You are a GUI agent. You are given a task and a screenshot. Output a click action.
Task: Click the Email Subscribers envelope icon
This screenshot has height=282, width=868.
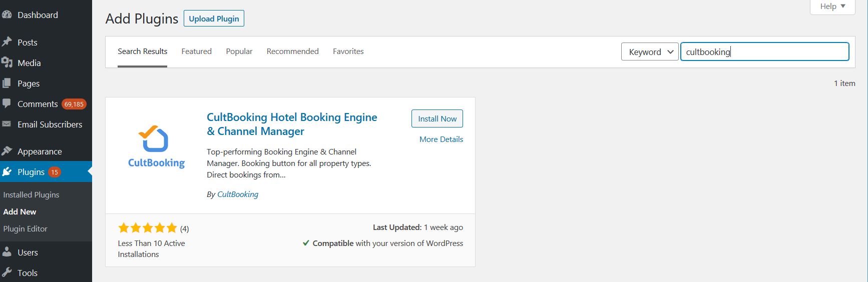coord(7,124)
